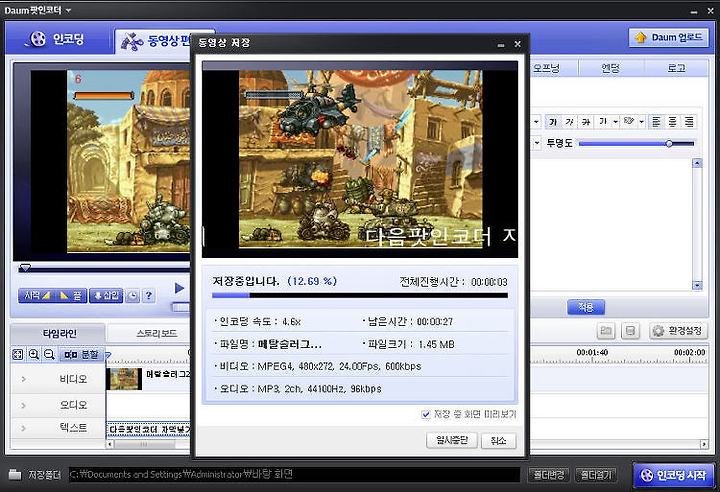Click the save folder icon at bottom left
The height and width of the screenshot is (492, 720).
pos(15,474)
